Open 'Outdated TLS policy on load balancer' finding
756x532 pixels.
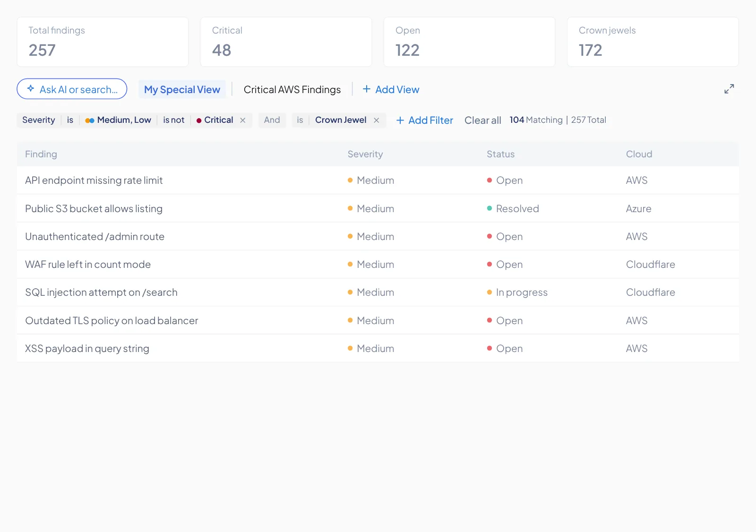click(x=378, y=320)
